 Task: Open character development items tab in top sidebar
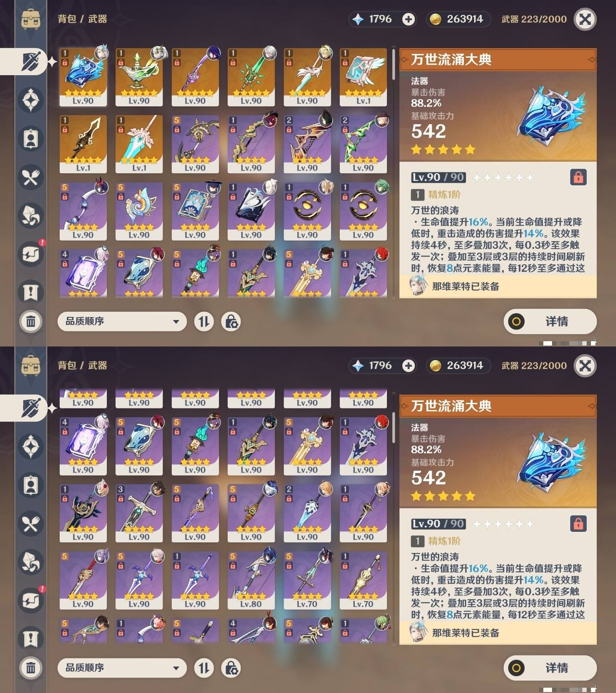(31, 139)
